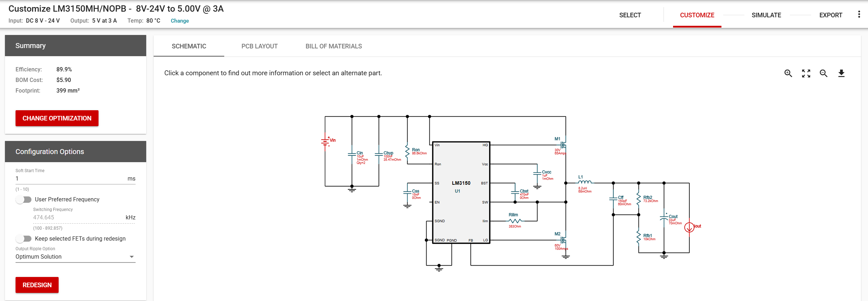Select the Schematic tab
The height and width of the screenshot is (301, 868).
click(189, 46)
